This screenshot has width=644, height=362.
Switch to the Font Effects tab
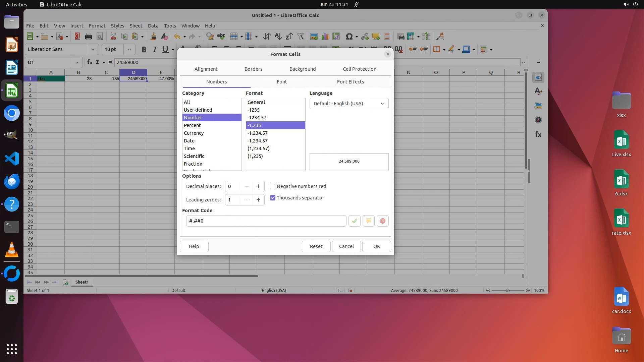[x=350, y=82]
